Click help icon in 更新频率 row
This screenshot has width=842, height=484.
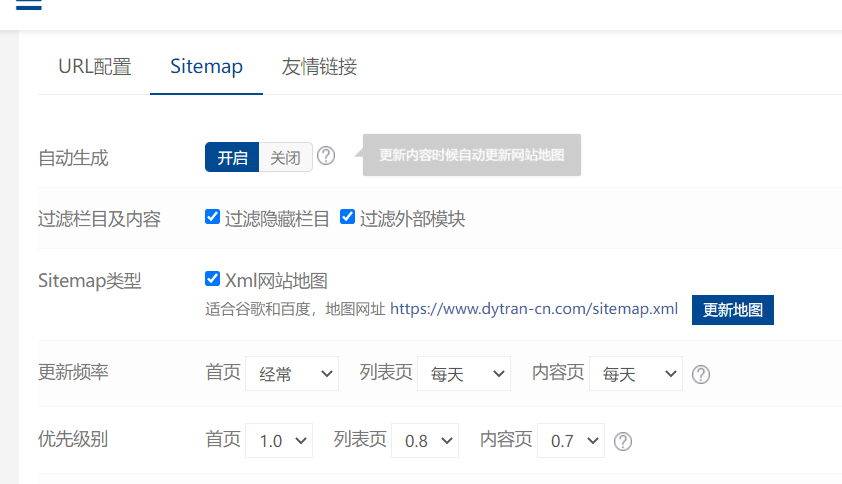point(701,374)
